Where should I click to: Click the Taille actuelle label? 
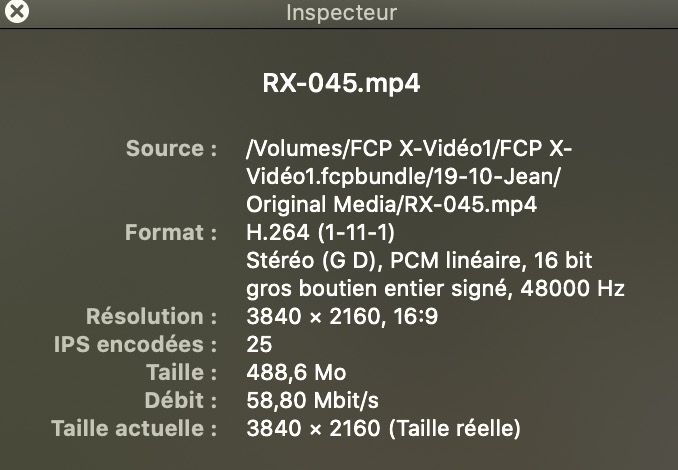134,428
